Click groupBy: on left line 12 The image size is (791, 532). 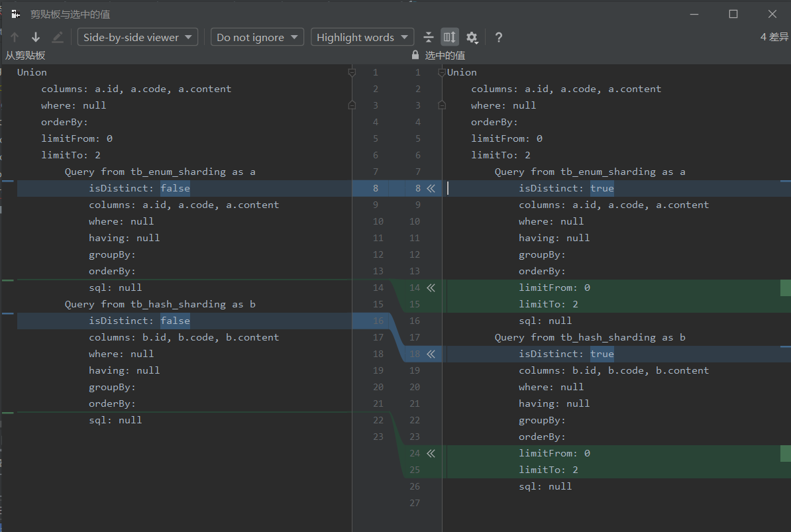point(112,254)
